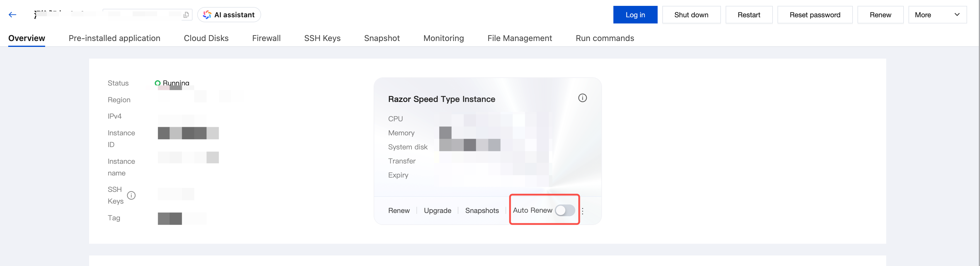Copy the instance name with the copy icon
The height and width of the screenshot is (266, 980).
point(186,15)
